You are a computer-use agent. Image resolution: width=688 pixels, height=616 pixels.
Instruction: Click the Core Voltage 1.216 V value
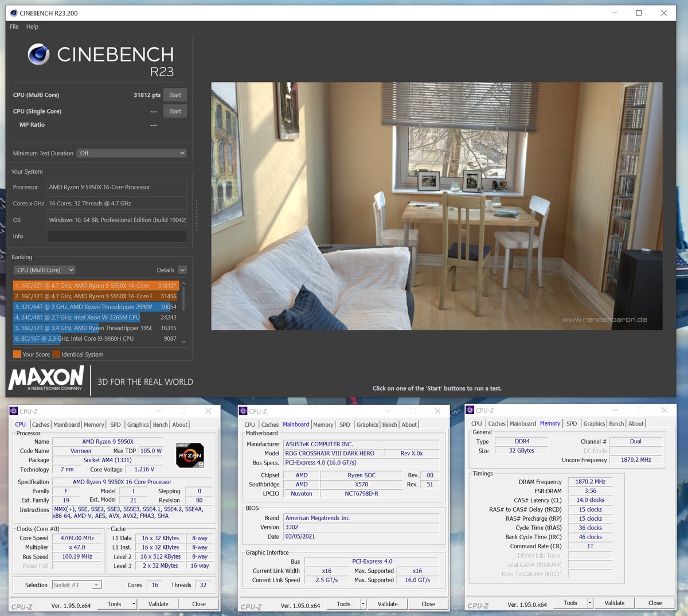[x=144, y=469]
